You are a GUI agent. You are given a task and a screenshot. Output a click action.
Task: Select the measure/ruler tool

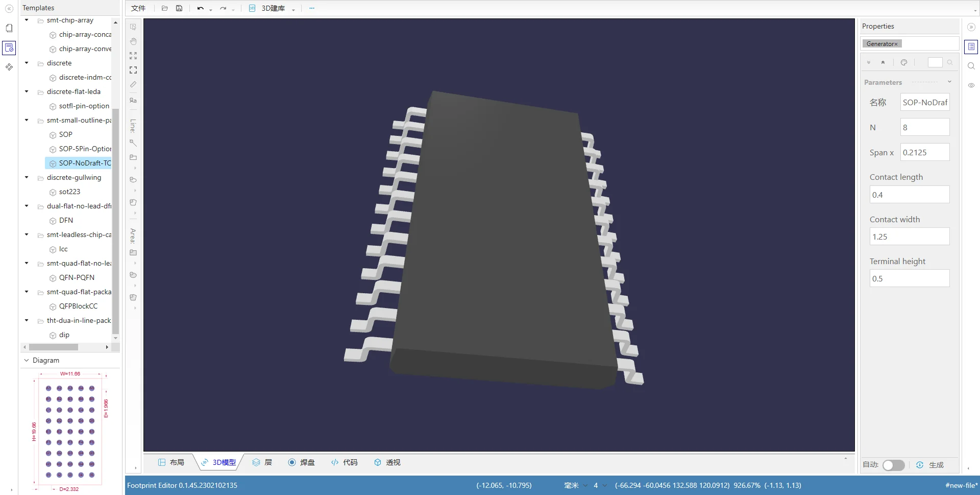133,84
